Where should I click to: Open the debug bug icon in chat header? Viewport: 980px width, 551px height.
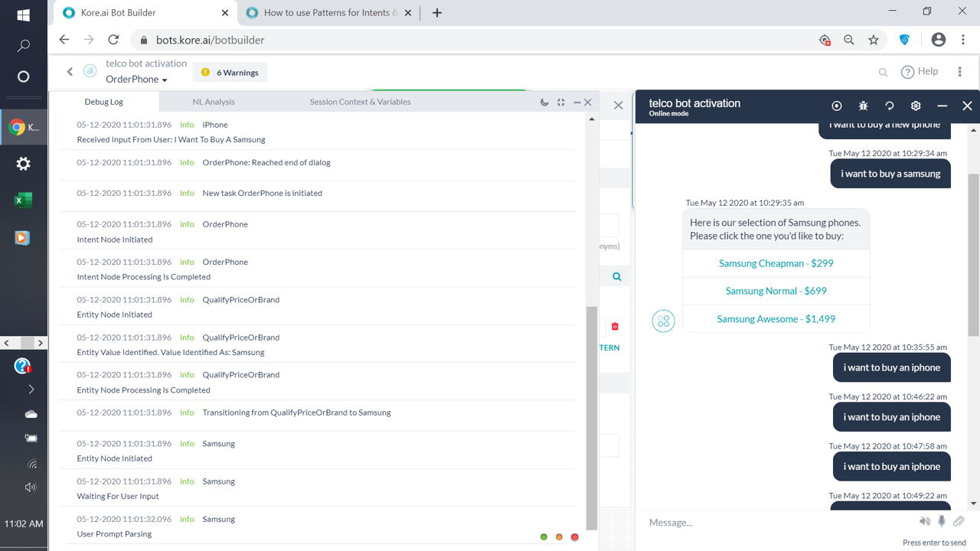(x=863, y=106)
